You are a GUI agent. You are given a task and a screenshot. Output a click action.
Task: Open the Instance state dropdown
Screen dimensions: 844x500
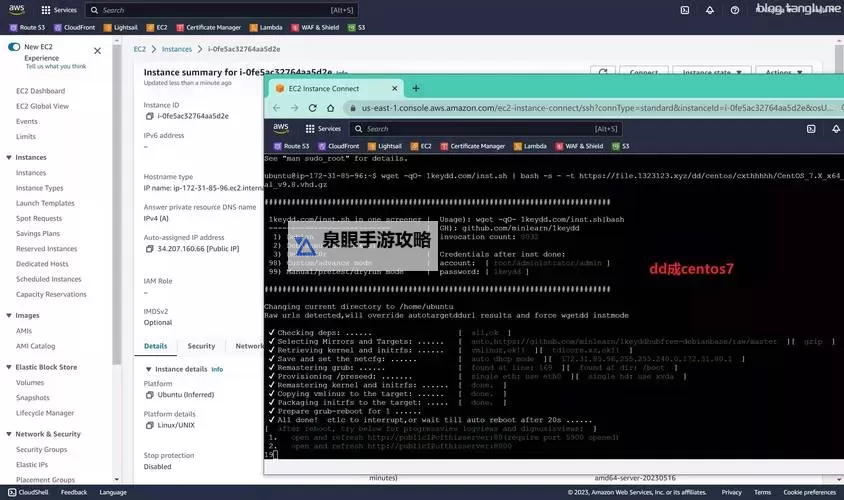point(712,72)
